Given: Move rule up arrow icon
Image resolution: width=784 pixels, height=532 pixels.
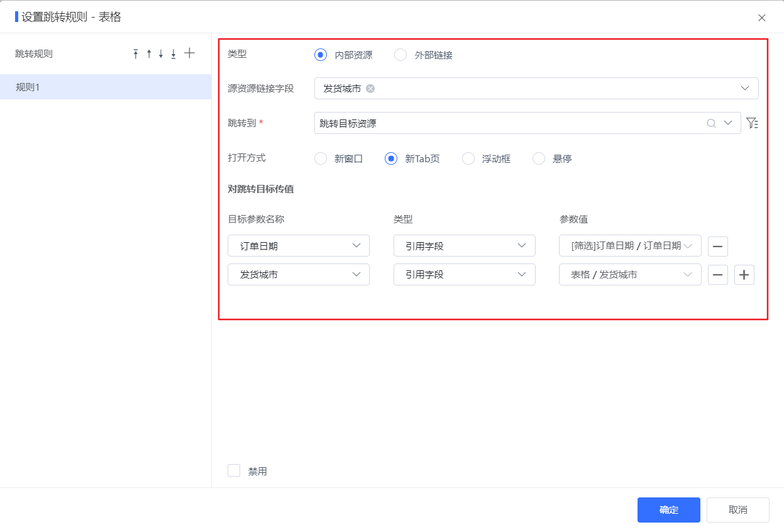Looking at the screenshot, I should click(149, 54).
